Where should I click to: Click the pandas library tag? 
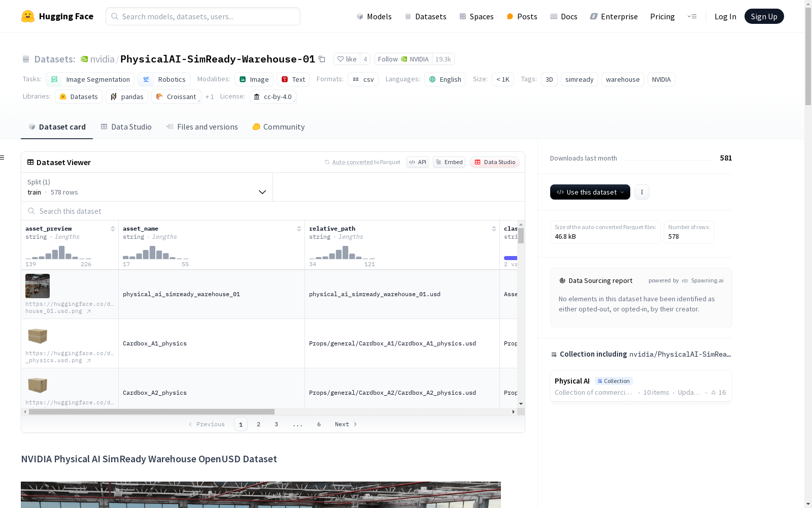tap(127, 97)
